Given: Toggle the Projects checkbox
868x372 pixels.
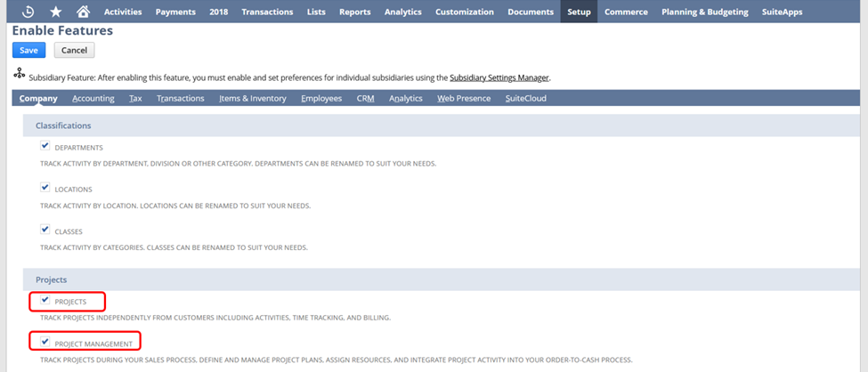Looking at the screenshot, I should (x=45, y=300).
